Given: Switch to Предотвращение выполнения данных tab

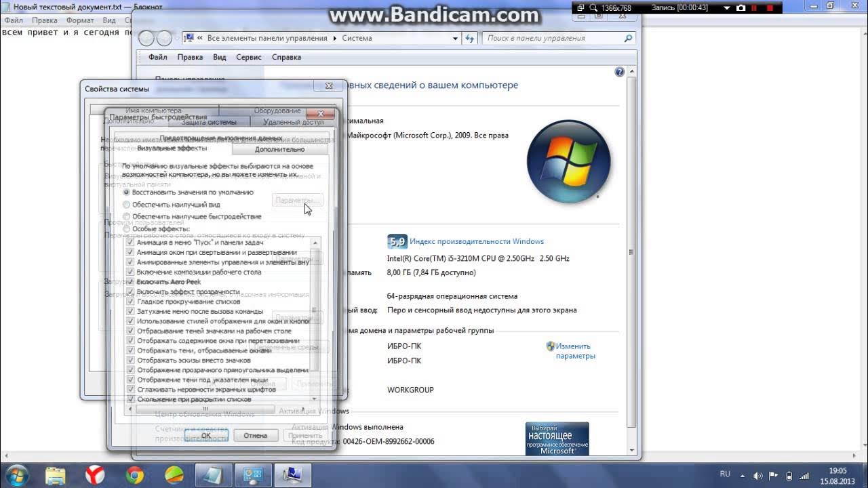Looking at the screenshot, I should click(220, 138).
